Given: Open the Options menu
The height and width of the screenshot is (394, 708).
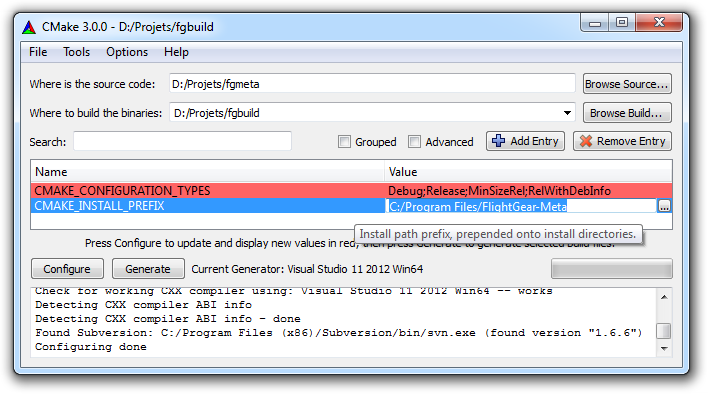Looking at the screenshot, I should (x=127, y=52).
